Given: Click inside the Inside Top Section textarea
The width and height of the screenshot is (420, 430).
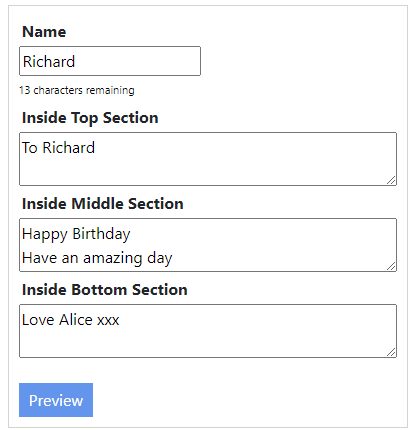Looking at the screenshot, I should [x=208, y=159].
